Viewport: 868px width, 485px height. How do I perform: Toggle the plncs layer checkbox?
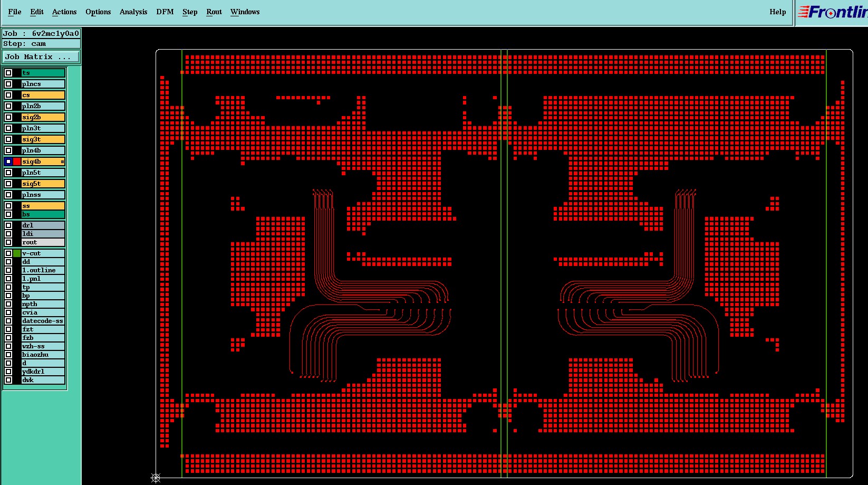click(x=8, y=84)
